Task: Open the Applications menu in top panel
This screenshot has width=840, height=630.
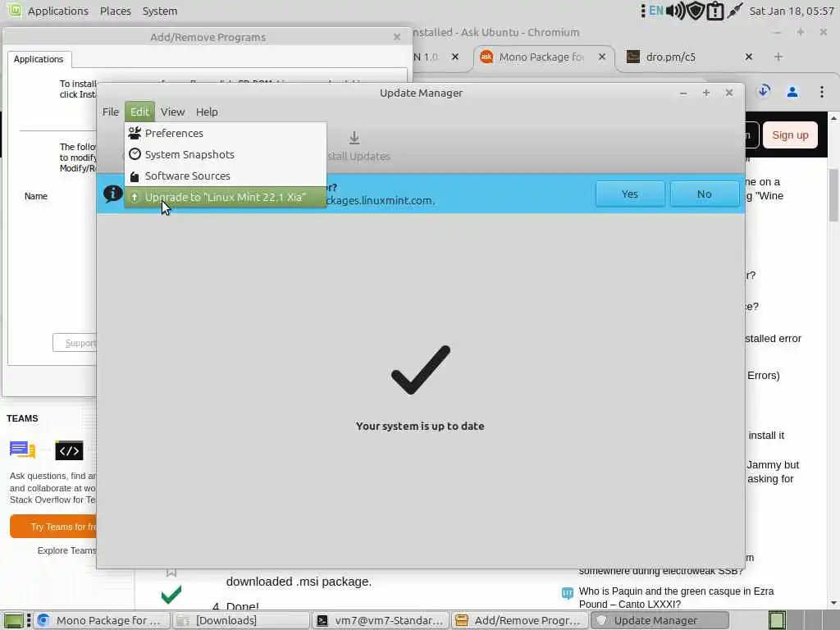Action: point(58,11)
